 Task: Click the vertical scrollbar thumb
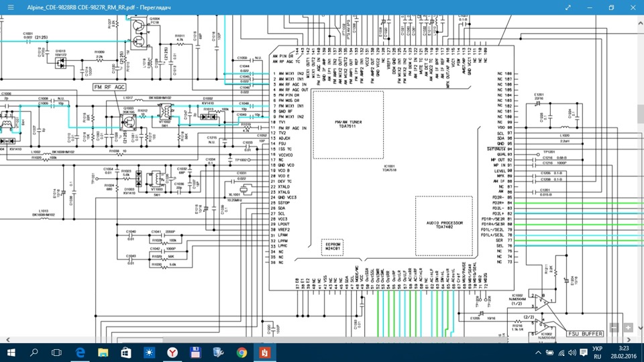(x=640, y=115)
